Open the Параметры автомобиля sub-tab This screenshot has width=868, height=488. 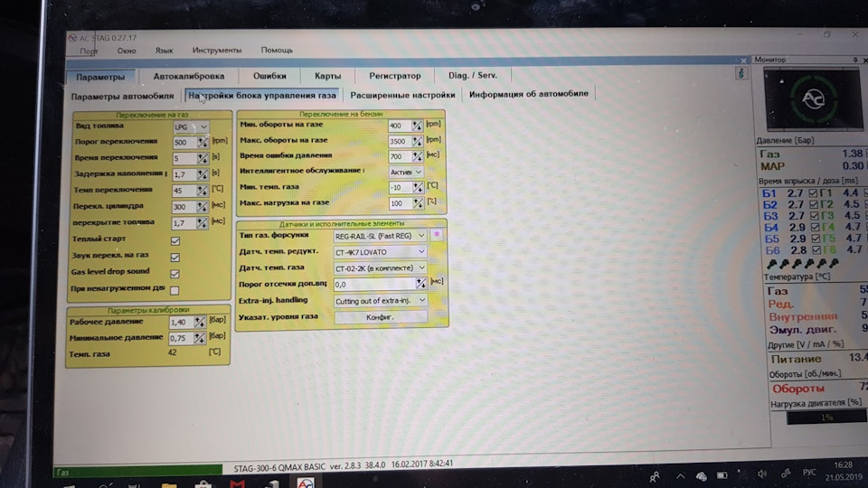[x=122, y=96]
